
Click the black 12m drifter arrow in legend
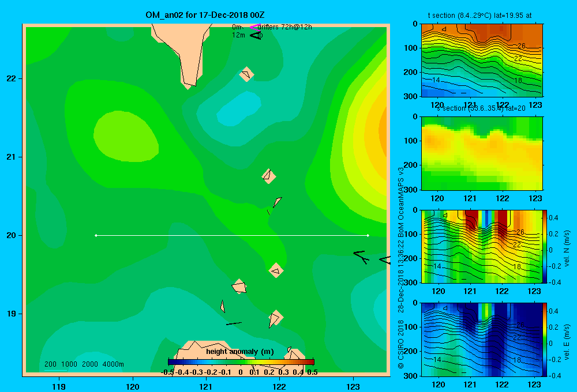pyautogui.click(x=256, y=35)
